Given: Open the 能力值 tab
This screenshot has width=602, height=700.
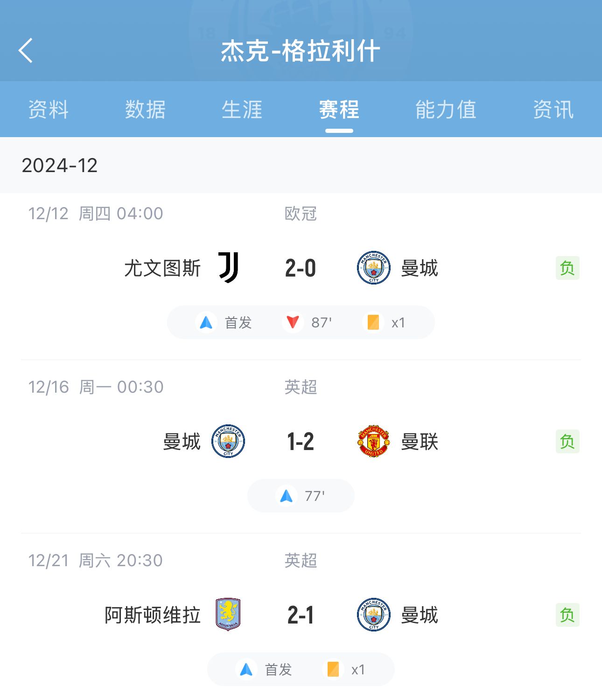Looking at the screenshot, I should point(446,110).
